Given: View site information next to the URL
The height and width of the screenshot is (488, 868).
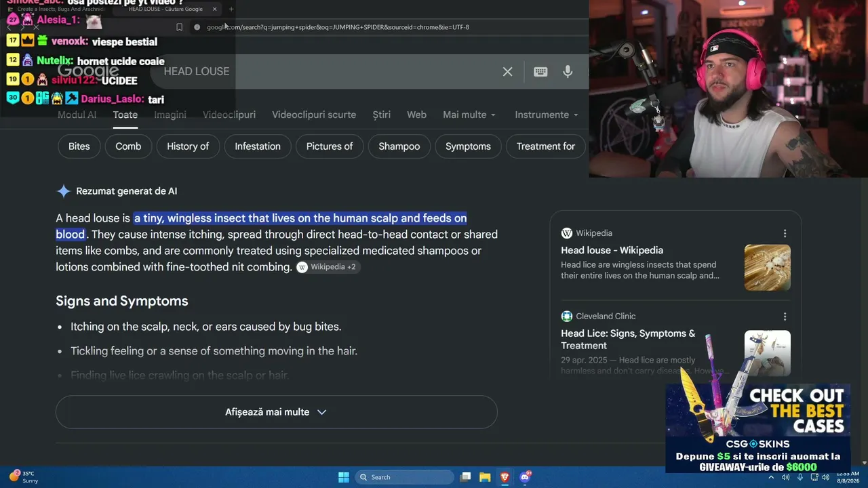Looking at the screenshot, I should (197, 27).
